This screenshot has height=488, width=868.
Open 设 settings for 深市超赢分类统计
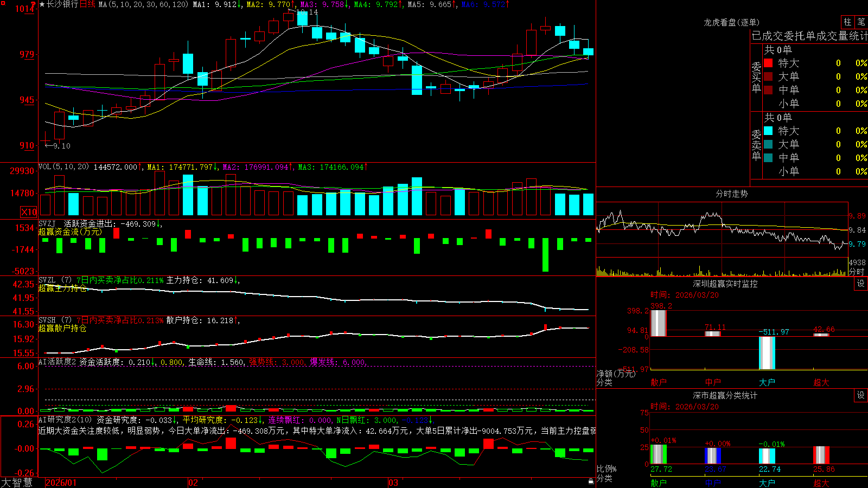861,395
